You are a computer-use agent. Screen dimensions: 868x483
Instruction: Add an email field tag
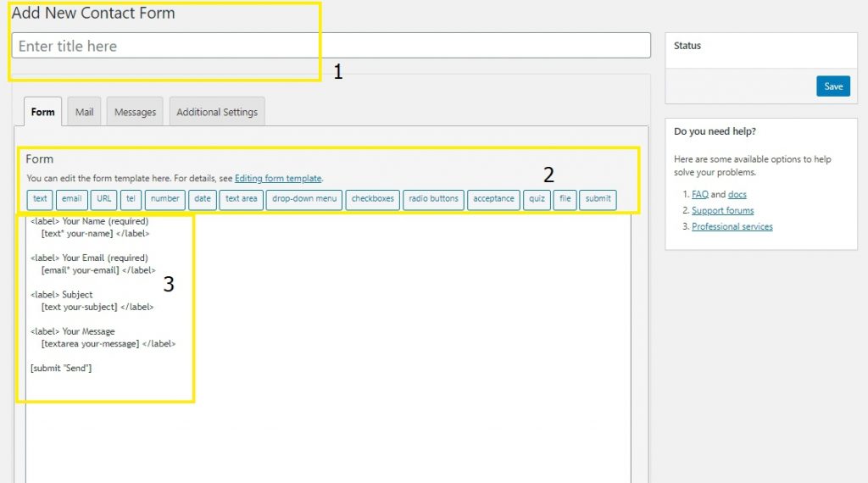[x=72, y=199]
